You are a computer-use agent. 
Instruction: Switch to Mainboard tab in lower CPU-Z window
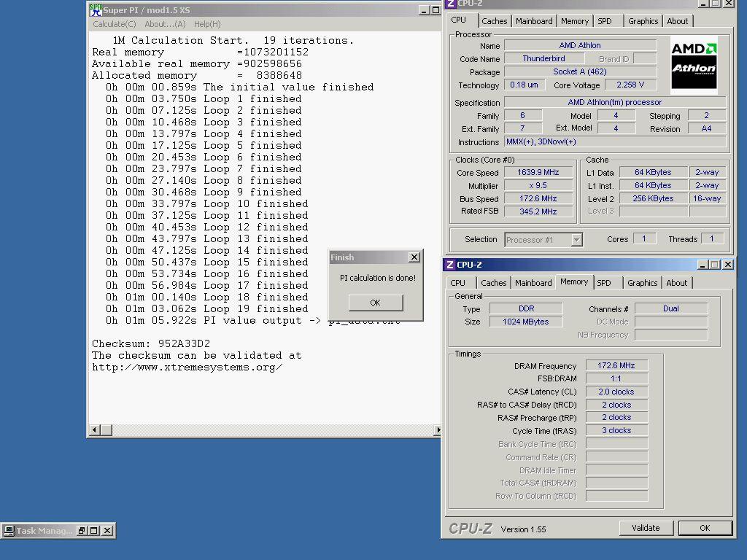[533, 283]
